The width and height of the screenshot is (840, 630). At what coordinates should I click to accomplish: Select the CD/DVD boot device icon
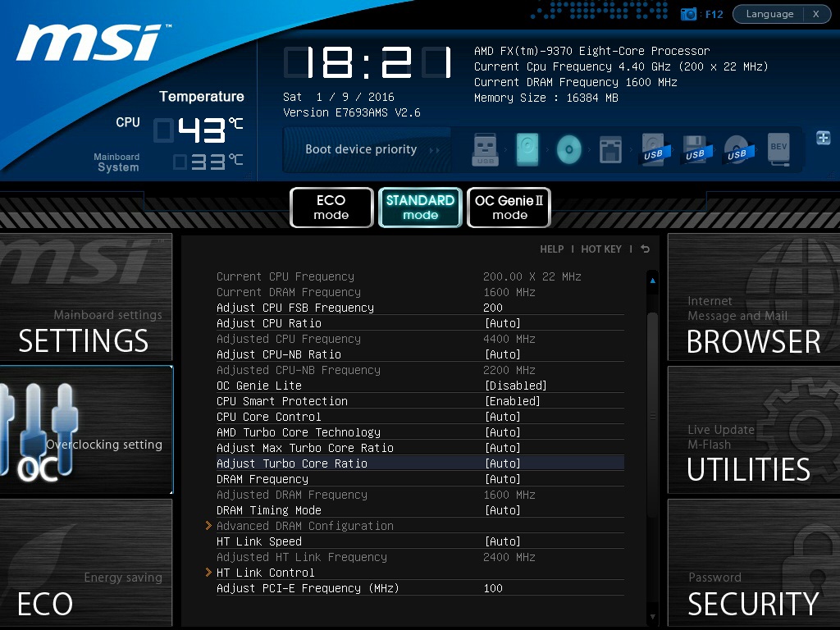pyautogui.click(x=569, y=149)
